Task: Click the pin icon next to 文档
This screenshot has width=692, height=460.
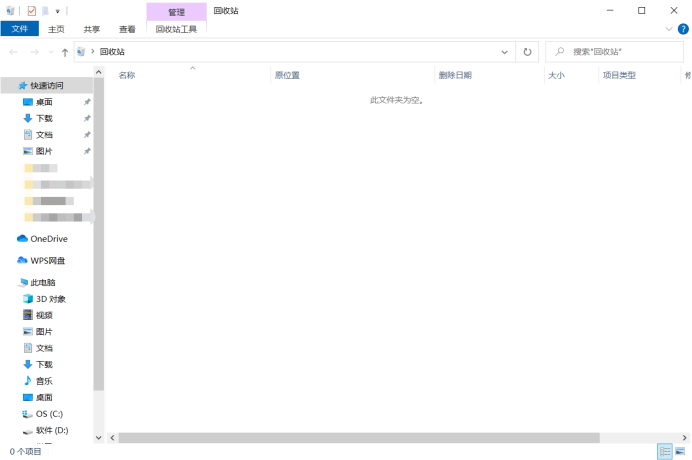Action: 87,135
